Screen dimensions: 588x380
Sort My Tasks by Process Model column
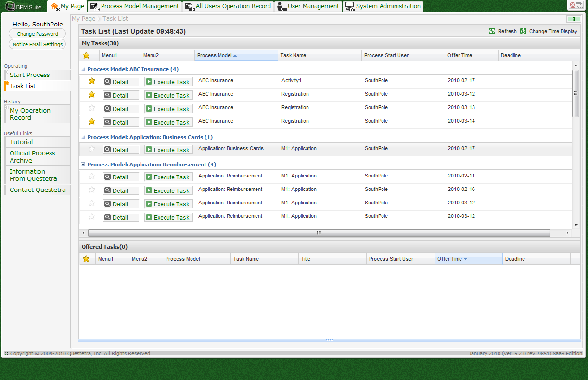point(214,55)
